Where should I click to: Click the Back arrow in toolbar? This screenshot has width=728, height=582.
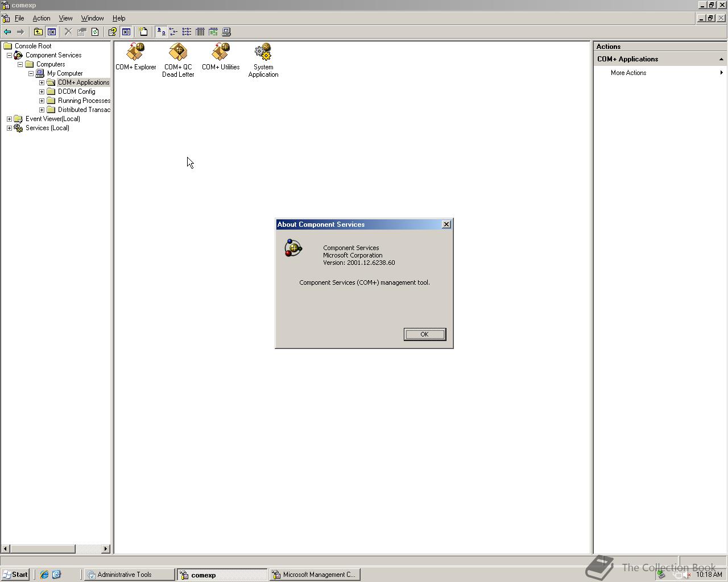pyautogui.click(x=7, y=32)
